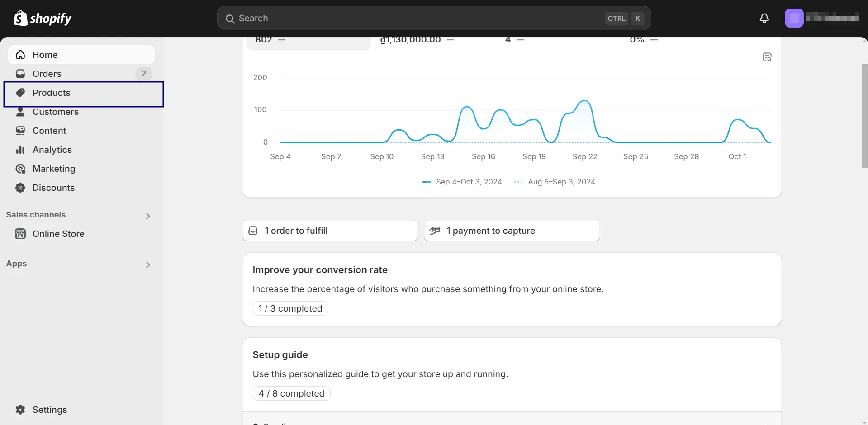Click the Customers person icon
The height and width of the screenshot is (425, 868).
20,112
